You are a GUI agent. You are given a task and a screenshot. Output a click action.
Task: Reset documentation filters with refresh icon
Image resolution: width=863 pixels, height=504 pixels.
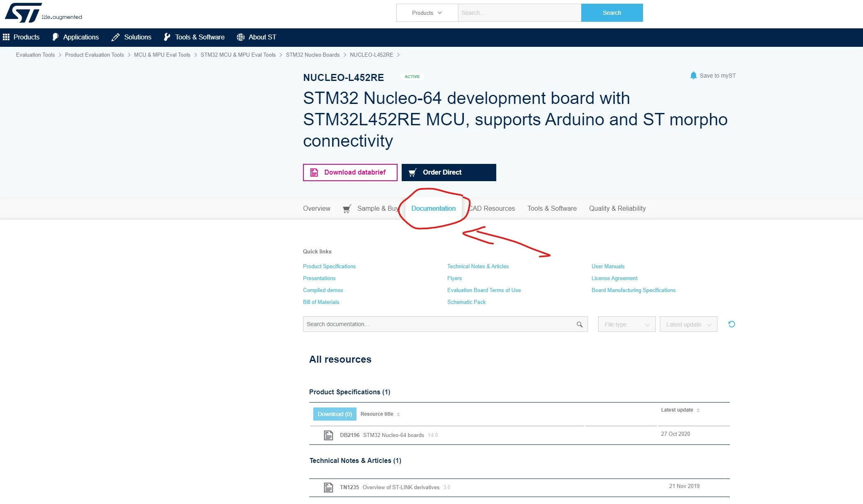pyautogui.click(x=731, y=324)
